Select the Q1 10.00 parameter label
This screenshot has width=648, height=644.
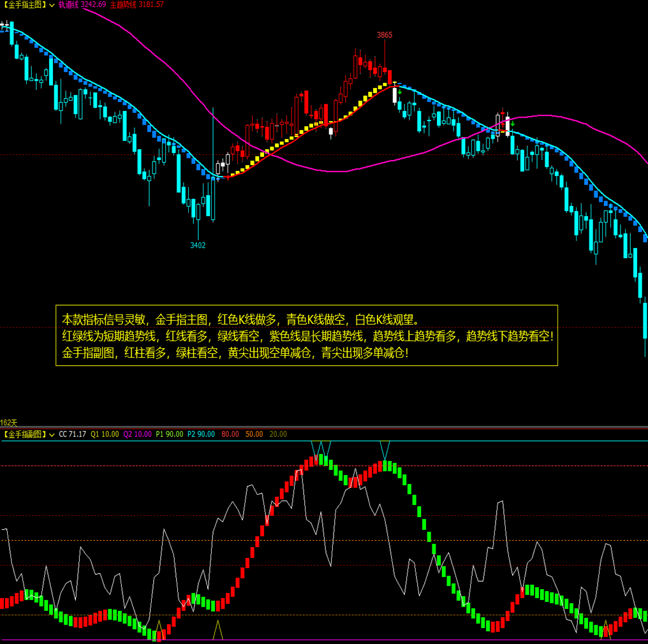click(105, 434)
